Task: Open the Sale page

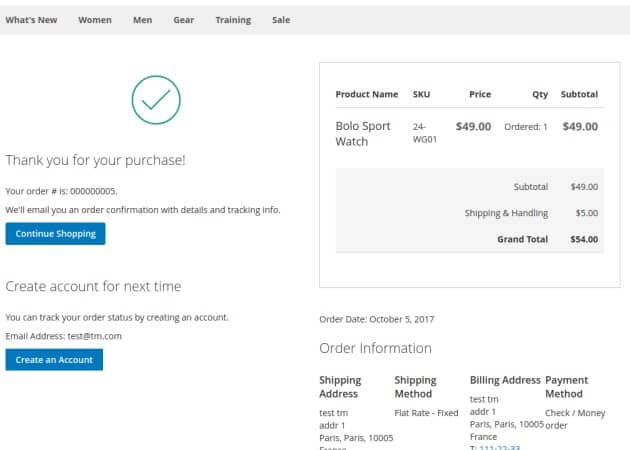Action: (x=280, y=19)
